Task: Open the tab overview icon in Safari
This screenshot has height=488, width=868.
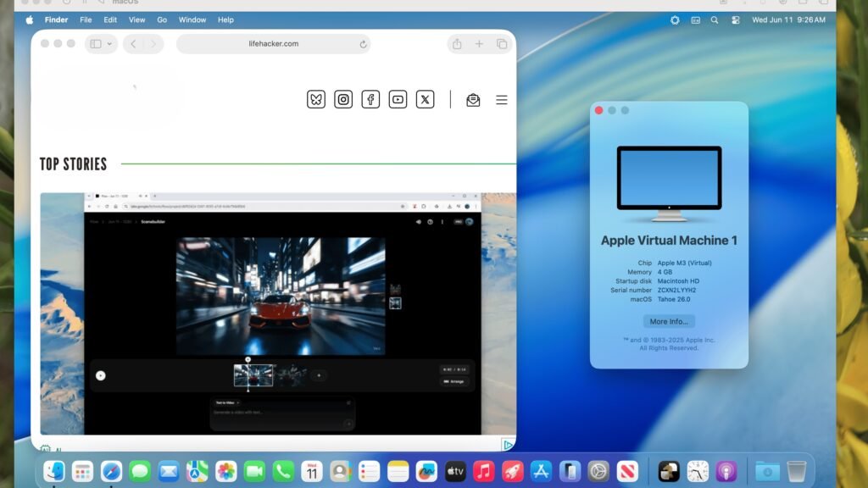Action: tap(503, 43)
